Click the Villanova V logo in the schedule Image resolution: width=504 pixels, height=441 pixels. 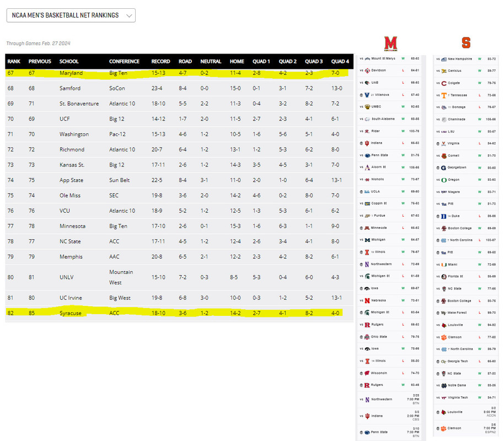pos(367,95)
